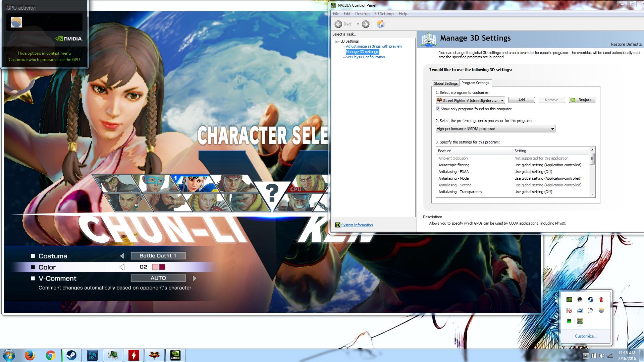Click the settings list scrollbar up arrow

pyautogui.click(x=592, y=149)
